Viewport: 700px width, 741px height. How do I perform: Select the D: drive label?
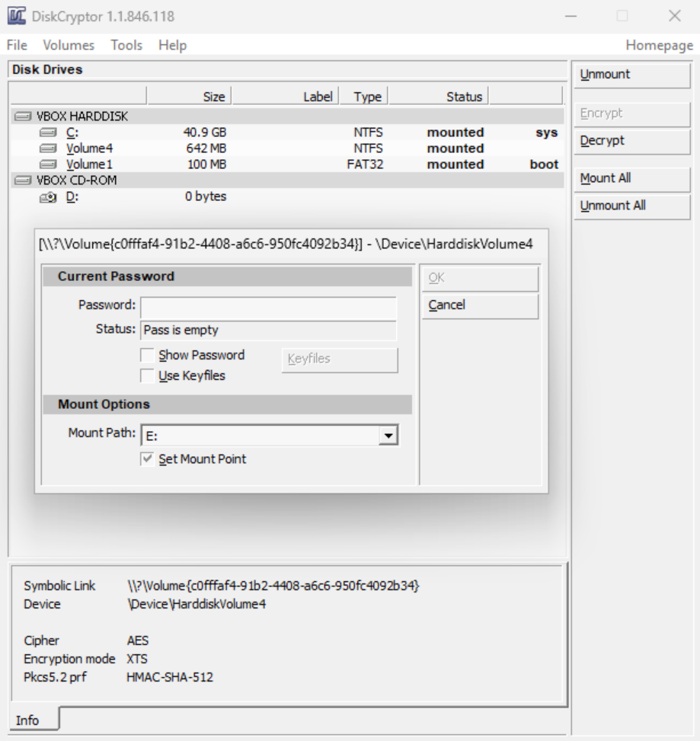(72, 196)
